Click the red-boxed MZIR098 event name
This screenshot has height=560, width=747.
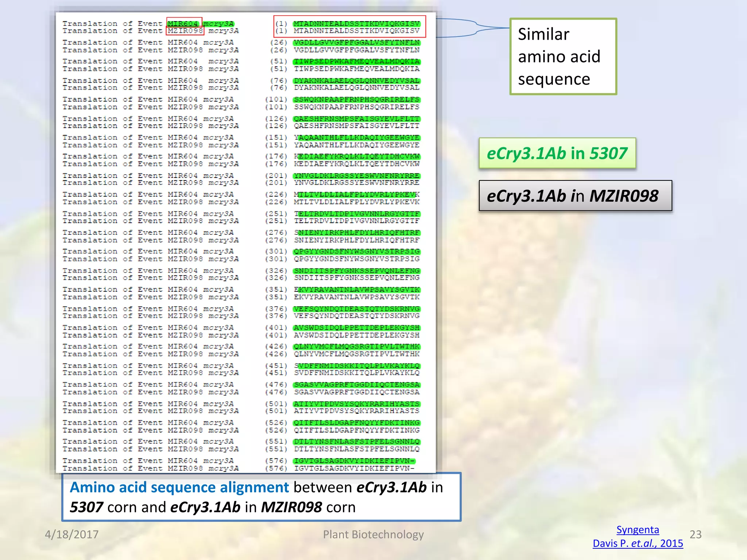[185, 31]
